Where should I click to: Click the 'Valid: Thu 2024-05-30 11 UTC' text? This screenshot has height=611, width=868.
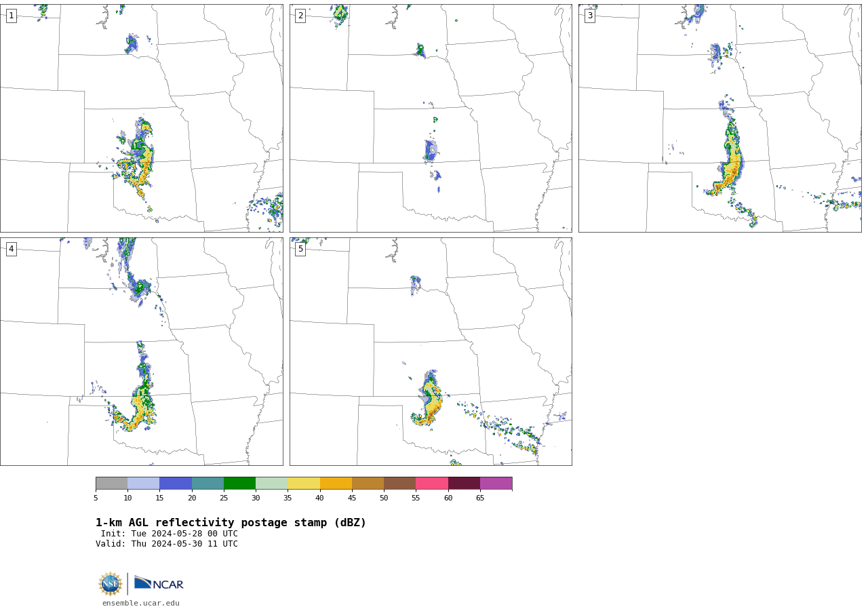coord(167,544)
